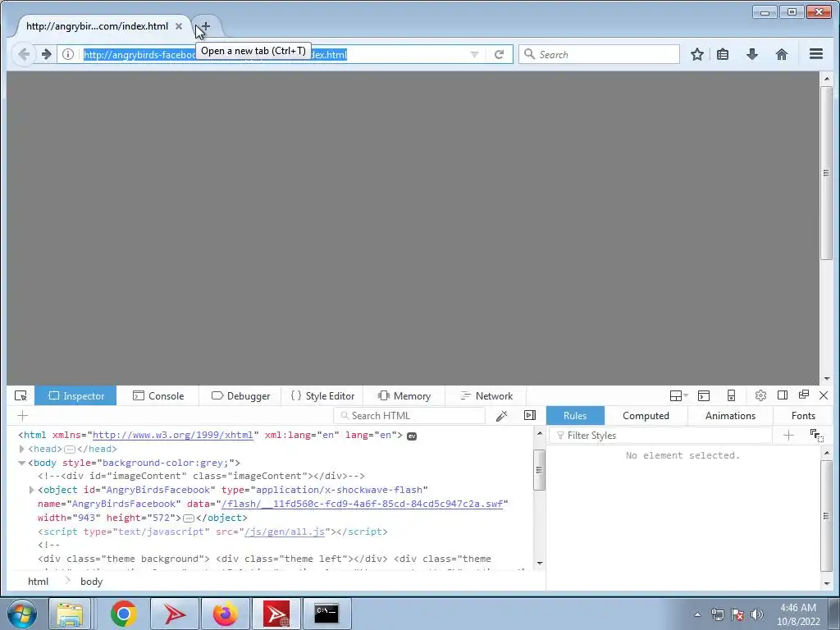Image resolution: width=840 pixels, height=630 pixels.
Task: Select the Computed sidebar tab
Action: click(646, 416)
